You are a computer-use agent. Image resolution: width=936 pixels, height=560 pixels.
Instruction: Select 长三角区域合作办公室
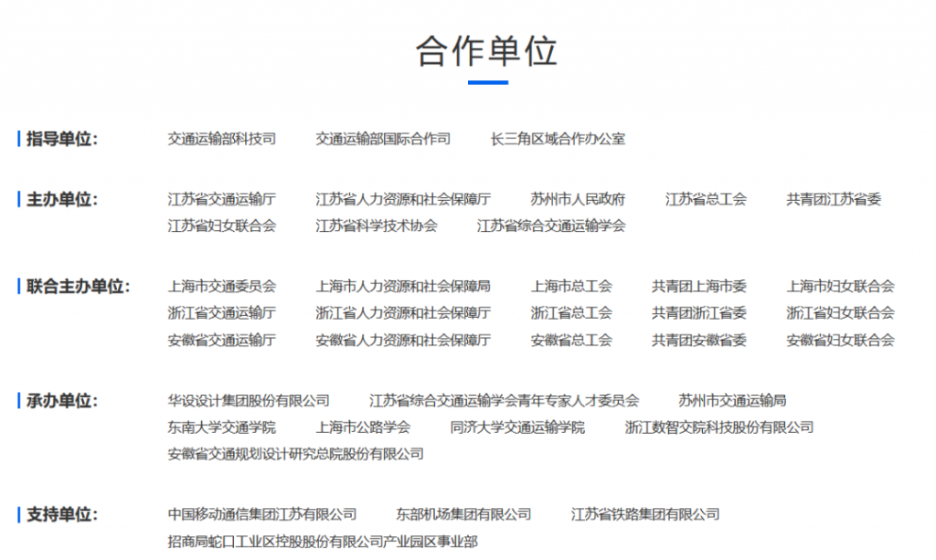tap(558, 139)
